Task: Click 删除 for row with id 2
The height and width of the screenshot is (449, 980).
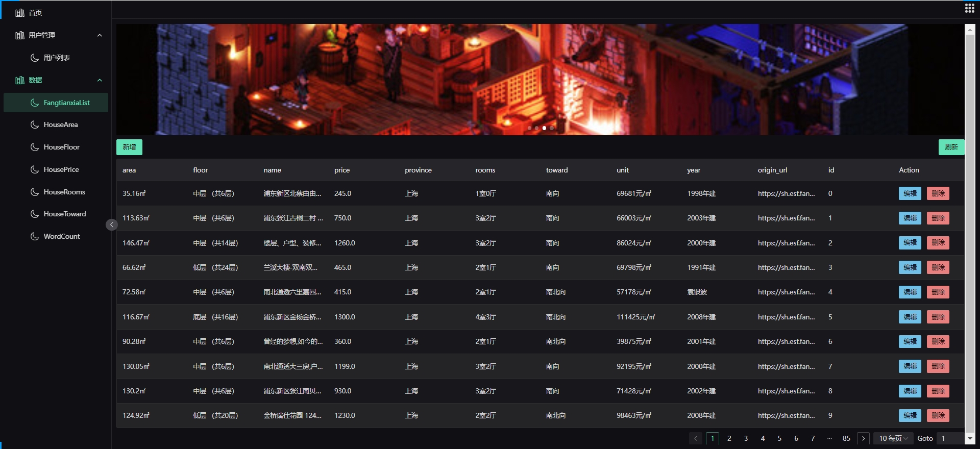Action: click(x=938, y=243)
